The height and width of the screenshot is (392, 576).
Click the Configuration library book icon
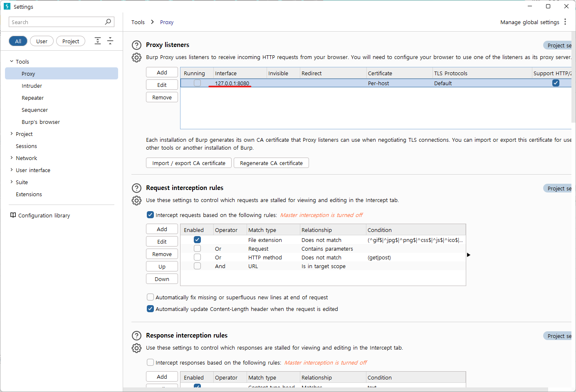click(13, 215)
